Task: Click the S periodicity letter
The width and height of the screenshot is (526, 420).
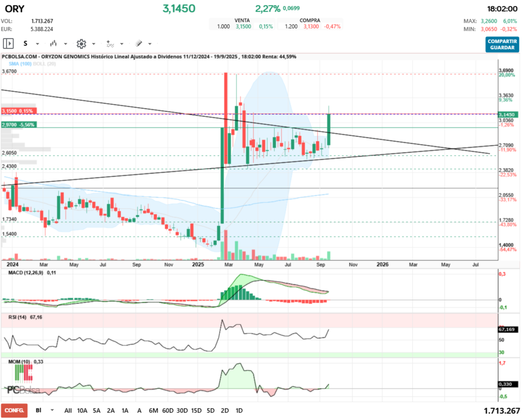Action: (x=25, y=44)
